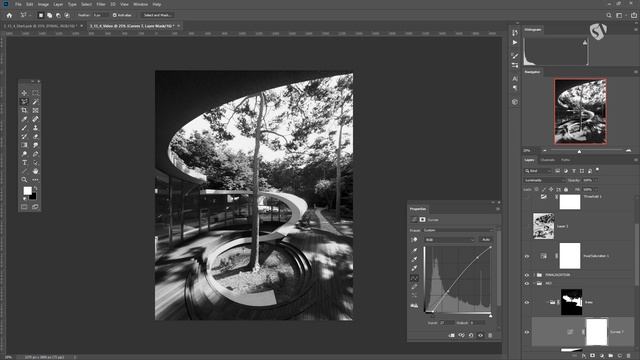Select the Brush tool

(24, 128)
